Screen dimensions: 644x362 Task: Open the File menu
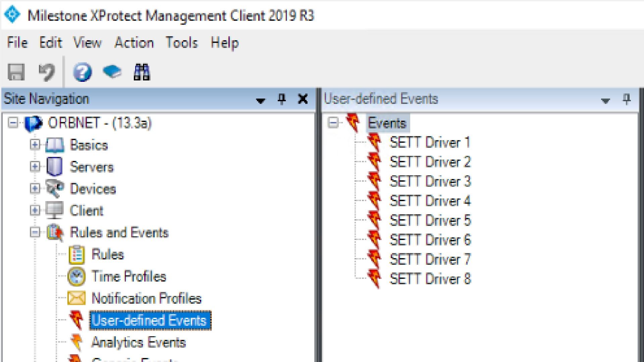[x=17, y=43]
